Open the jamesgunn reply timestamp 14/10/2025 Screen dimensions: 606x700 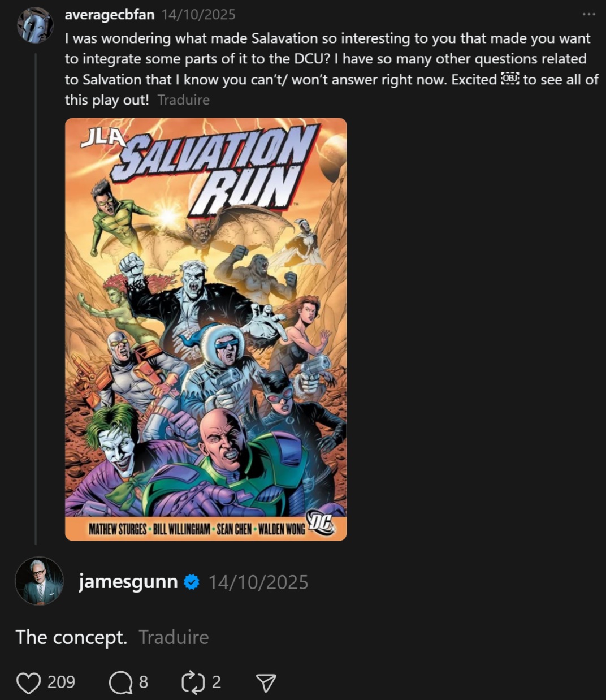[258, 582]
